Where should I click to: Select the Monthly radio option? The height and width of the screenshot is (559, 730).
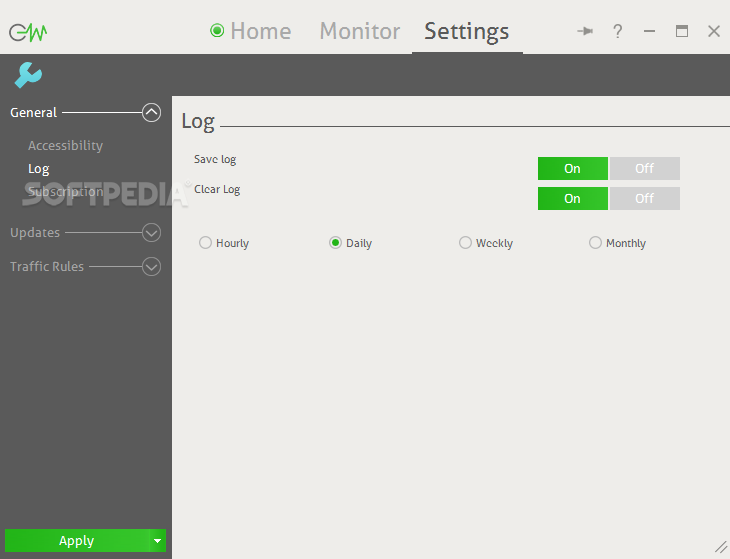pyautogui.click(x=595, y=243)
